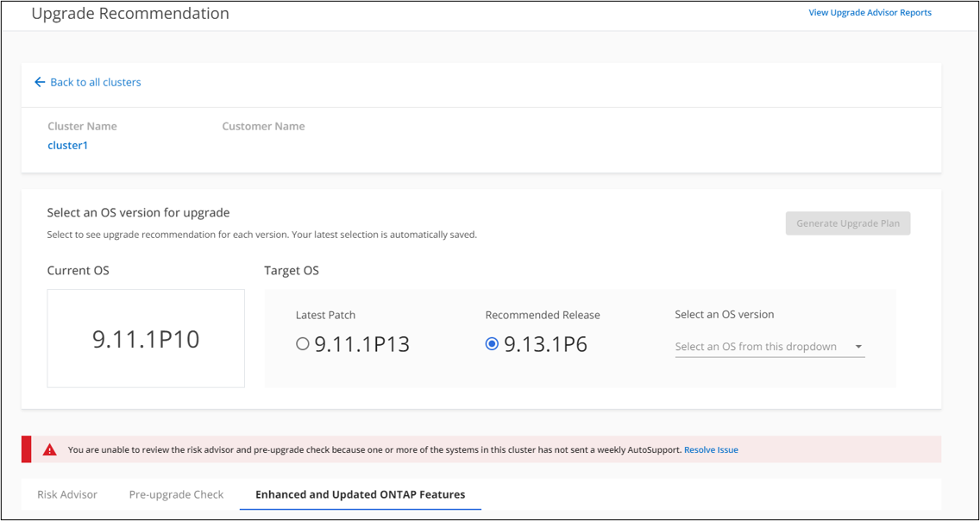Click the Resolve Issue link

pos(711,449)
